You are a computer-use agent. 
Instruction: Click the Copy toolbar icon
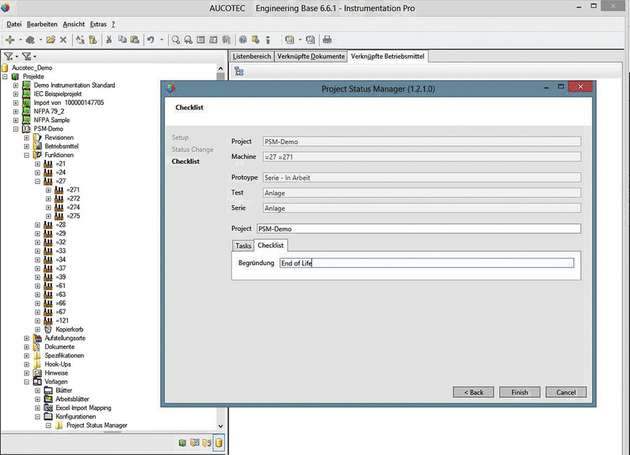point(122,39)
